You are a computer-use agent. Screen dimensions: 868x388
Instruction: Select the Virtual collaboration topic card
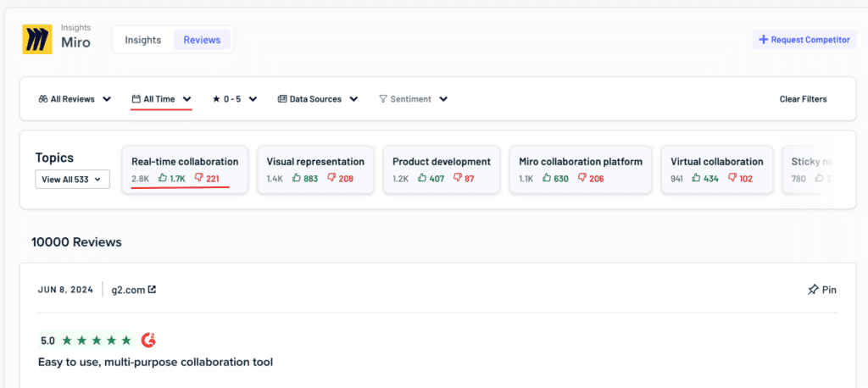coord(717,169)
